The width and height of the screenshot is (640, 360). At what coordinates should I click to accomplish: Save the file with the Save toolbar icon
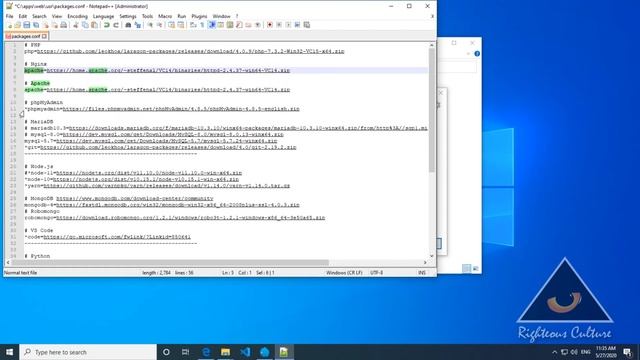coord(27,25)
